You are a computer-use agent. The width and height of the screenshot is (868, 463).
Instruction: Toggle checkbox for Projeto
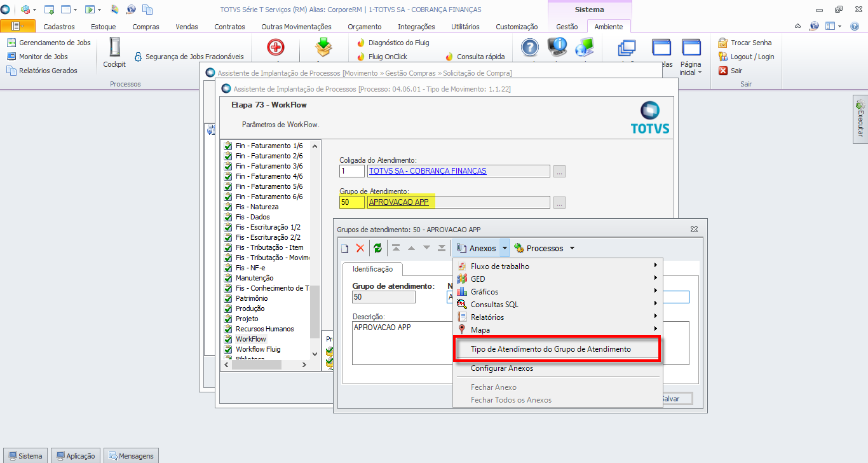coord(228,319)
